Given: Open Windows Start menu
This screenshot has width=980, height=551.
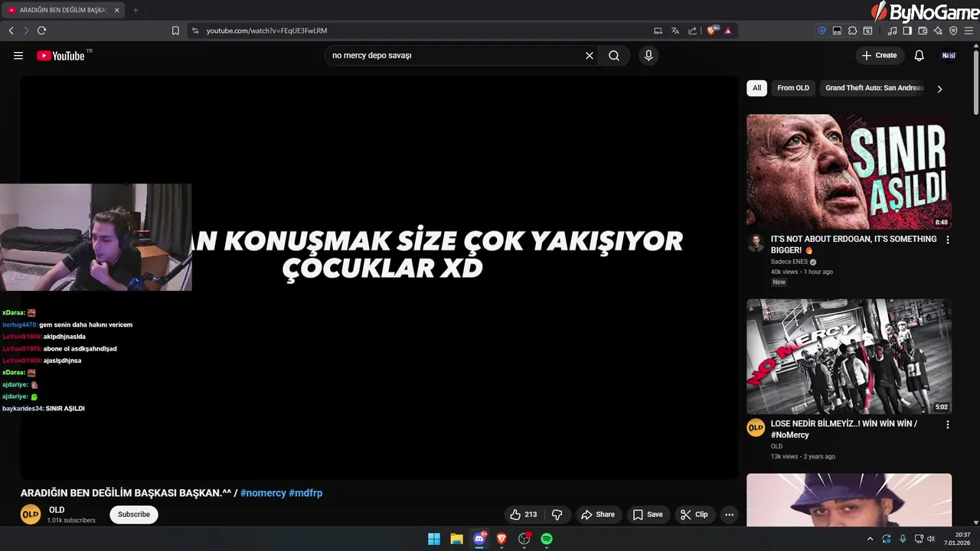Looking at the screenshot, I should click(434, 539).
